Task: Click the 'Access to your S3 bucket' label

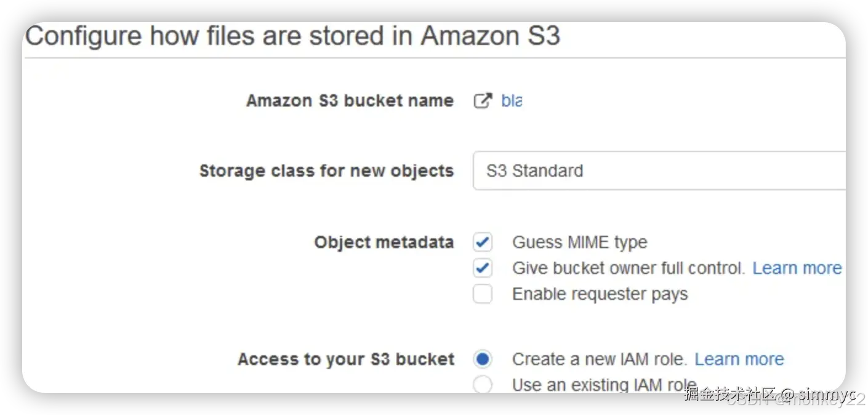Action: 346,359
